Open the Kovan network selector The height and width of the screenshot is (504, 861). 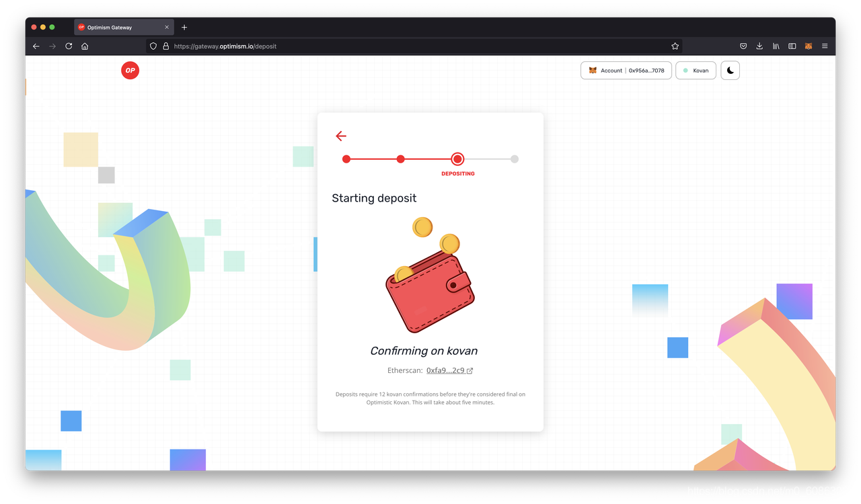696,71
